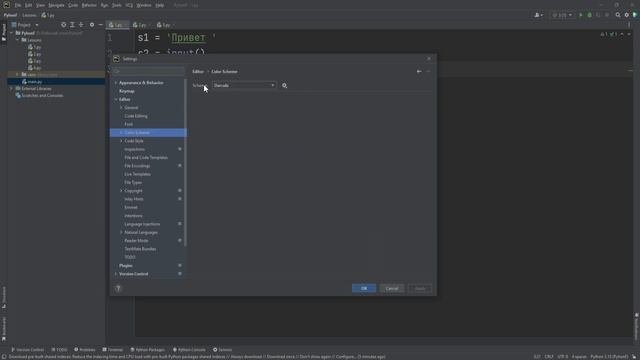Open Bookmarks tool window on left strip
This screenshot has width=640, height=360.
tap(4, 329)
